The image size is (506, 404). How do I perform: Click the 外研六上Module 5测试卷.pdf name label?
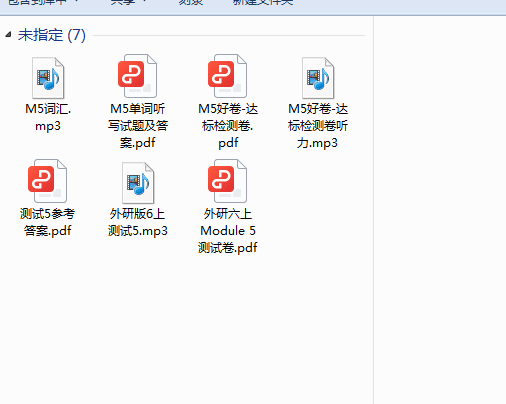click(228, 231)
